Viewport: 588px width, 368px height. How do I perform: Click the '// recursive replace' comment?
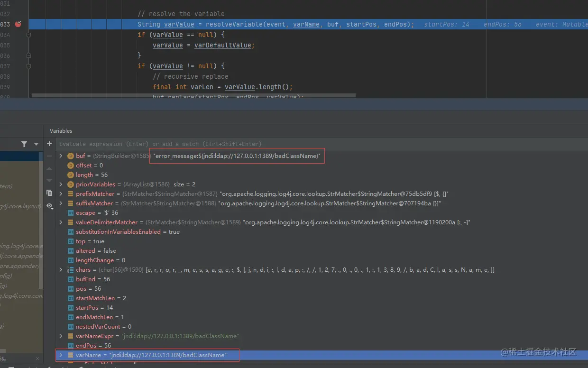pos(191,76)
